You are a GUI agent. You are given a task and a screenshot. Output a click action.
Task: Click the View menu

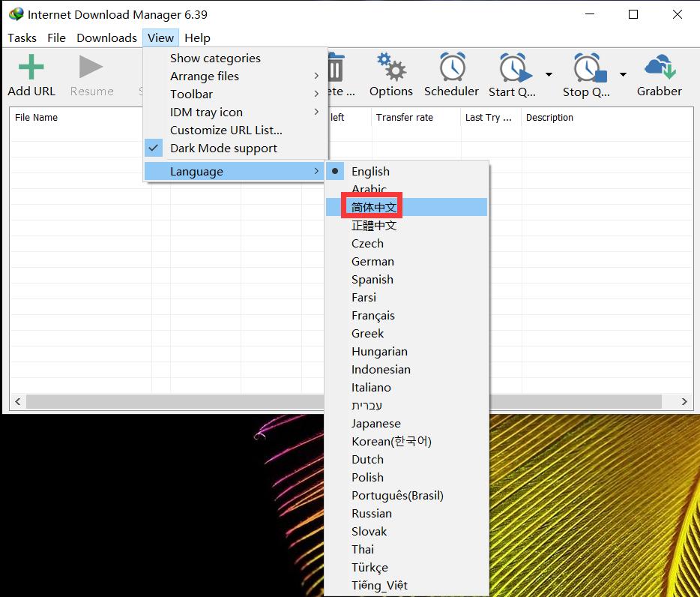[160, 38]
